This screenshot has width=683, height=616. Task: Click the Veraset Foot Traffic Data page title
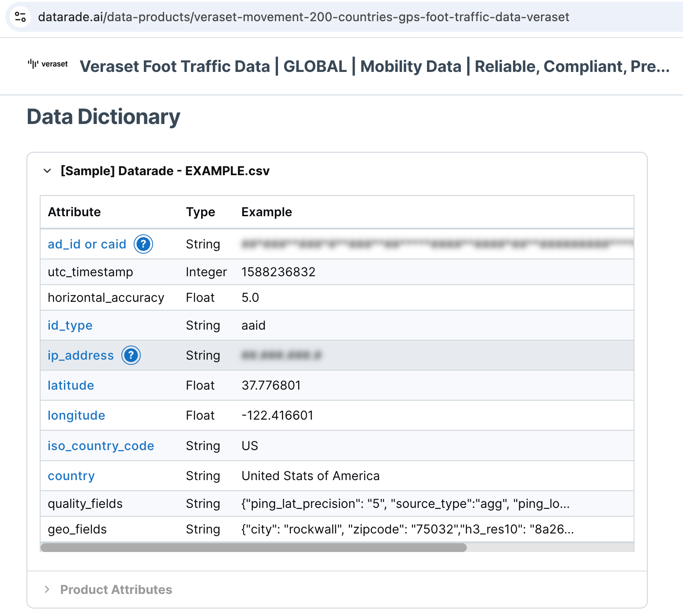point(375,66)
